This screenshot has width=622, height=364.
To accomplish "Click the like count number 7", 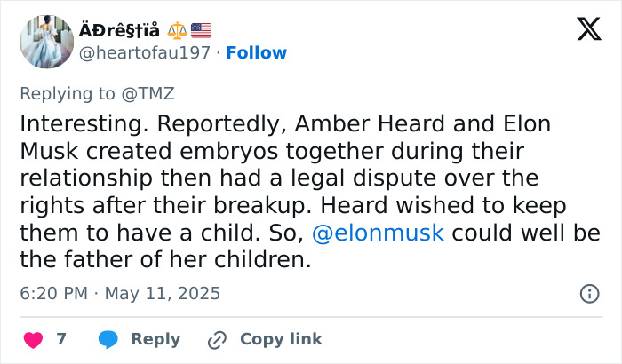I will [x=61, y=339].
